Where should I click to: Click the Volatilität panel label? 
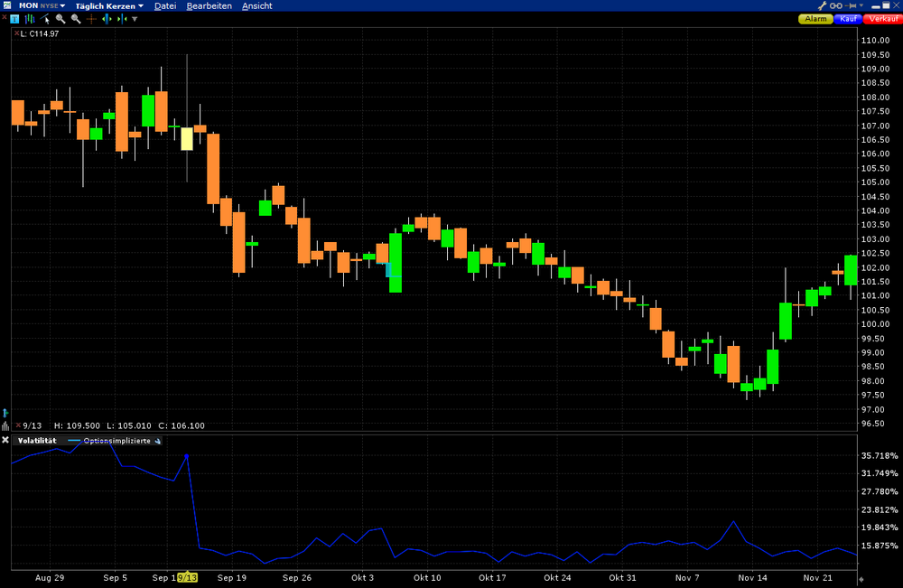point(37,441)
